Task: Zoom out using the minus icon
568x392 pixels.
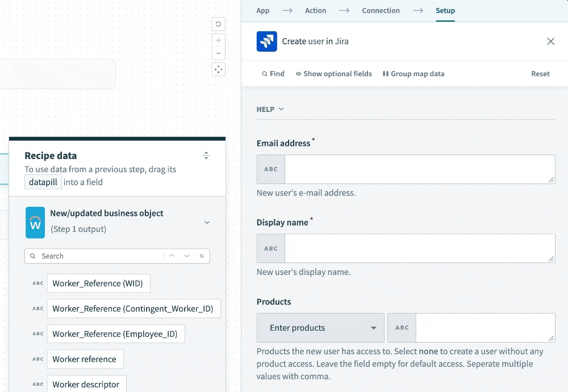Action: coord(218,53)
